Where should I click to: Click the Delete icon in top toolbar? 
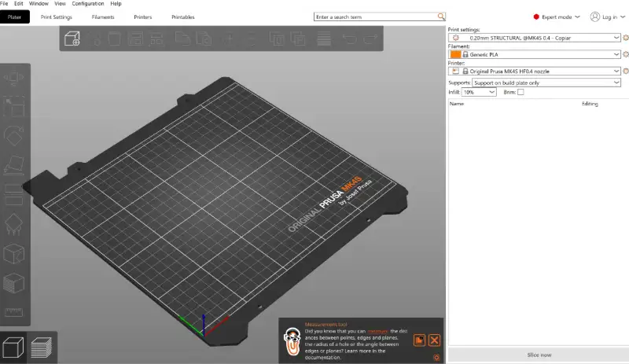(x=94, y=39)
